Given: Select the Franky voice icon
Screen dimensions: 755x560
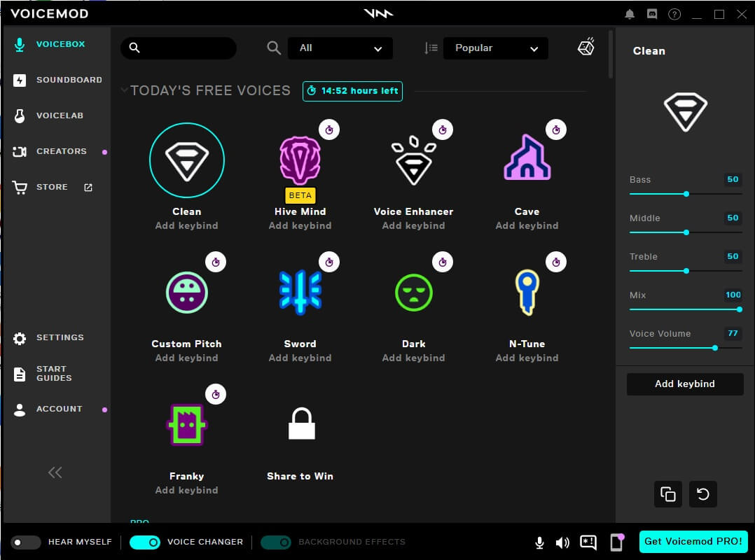Looking at the screenshot, I should (187, 425).
